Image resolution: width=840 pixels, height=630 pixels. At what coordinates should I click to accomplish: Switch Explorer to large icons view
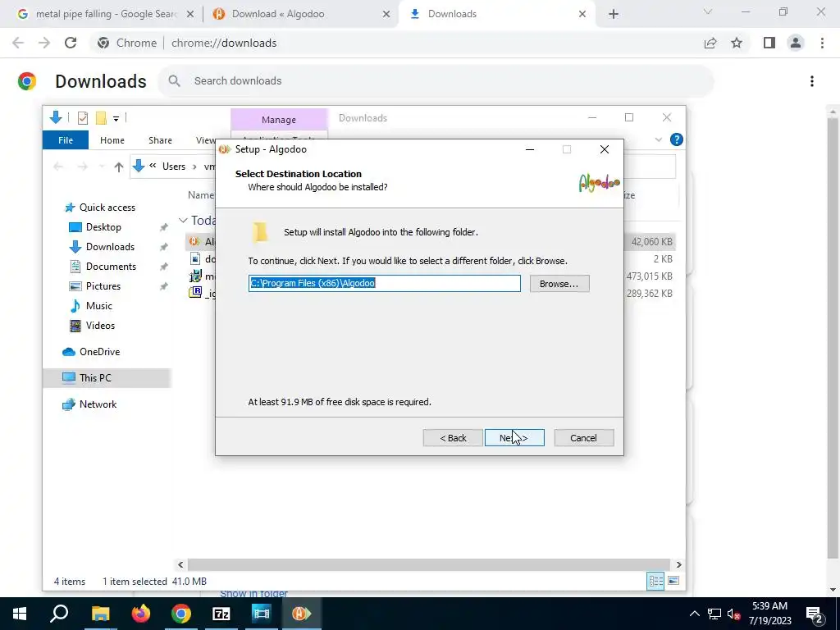pos(673,582)
